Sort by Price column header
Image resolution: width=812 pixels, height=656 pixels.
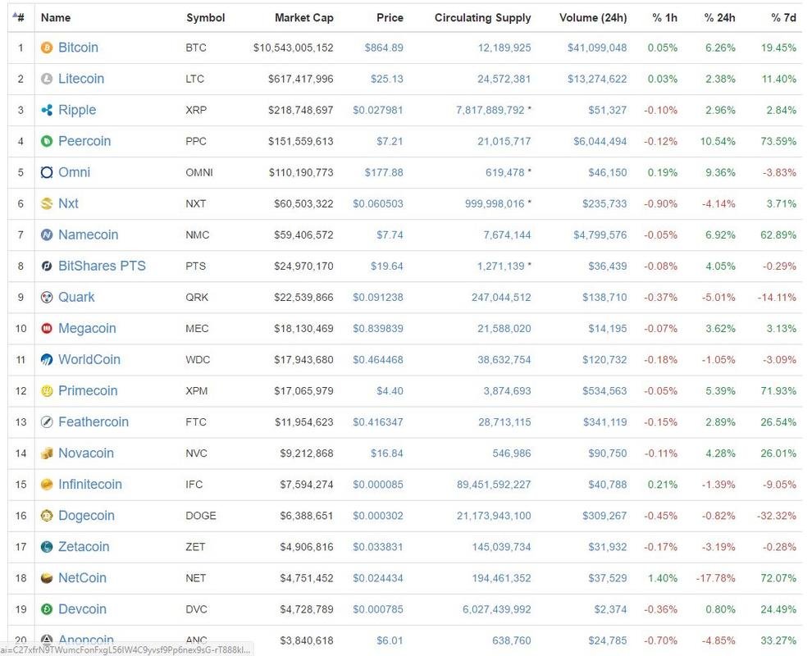(x=390, y=17)
